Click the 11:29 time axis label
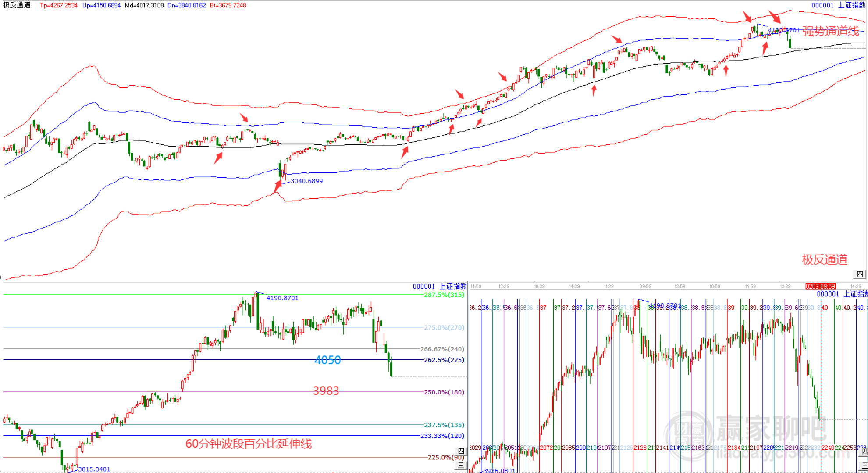The height and width of the screenshot is (473, 868). coord(608,287)
